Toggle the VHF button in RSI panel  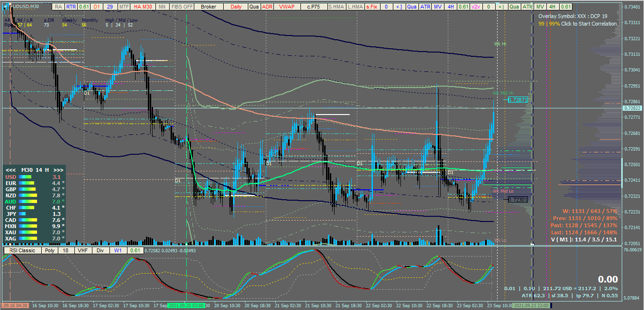tap(82, 250)
